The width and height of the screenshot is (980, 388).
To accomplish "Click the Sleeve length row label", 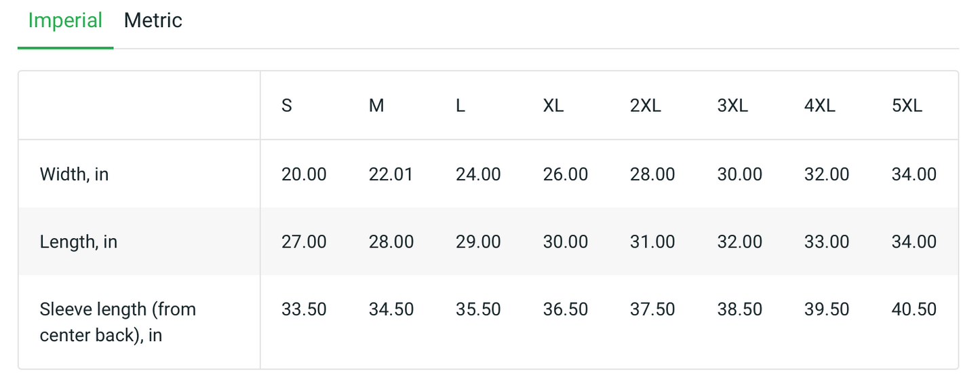I will click(x=118, y=322).
